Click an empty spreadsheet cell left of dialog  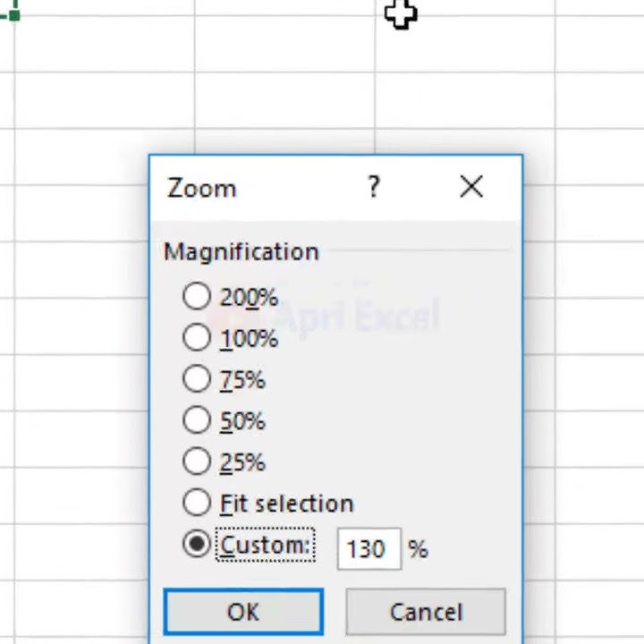(x=82, y=326)
